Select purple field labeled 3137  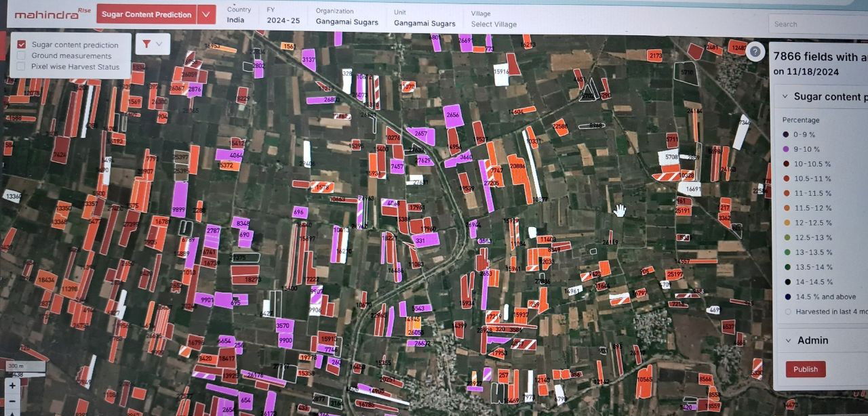309,60
